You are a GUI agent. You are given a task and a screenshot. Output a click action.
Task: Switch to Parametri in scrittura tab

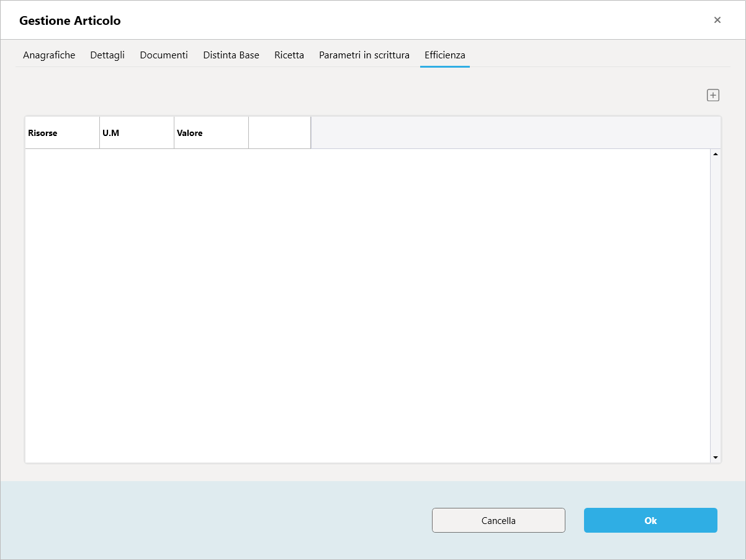[x=364, y=55]
